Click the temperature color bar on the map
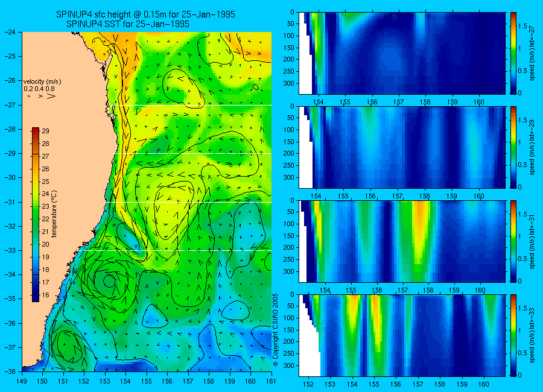The height and width of the screenshot is (392, 543). pos(36,215)
